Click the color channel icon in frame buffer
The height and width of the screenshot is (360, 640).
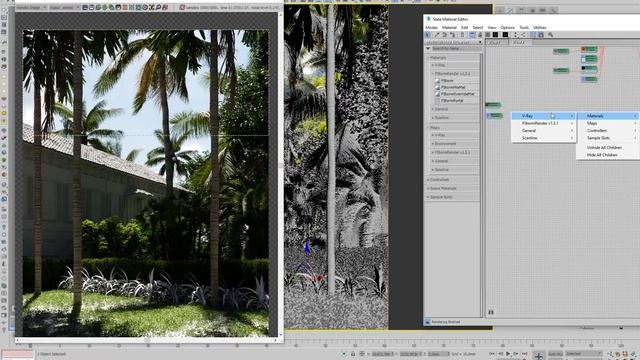pos(118,7)
